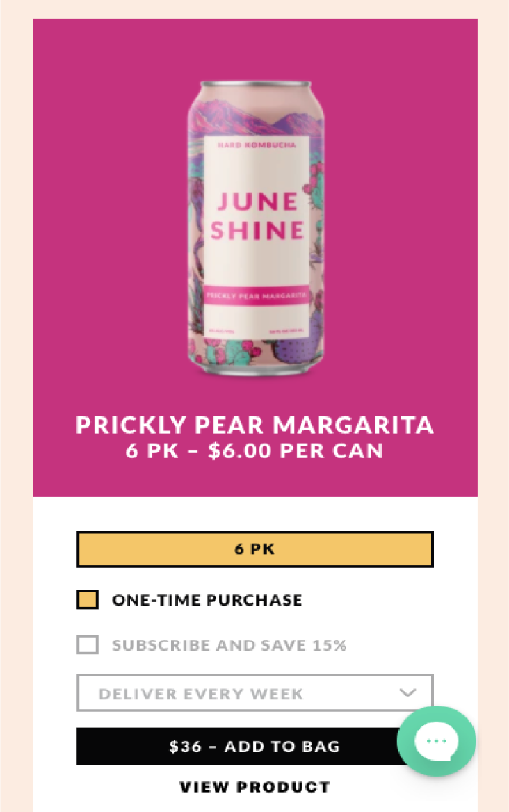Follow the View Product link
509x812 pixels.
coord(255,787)
